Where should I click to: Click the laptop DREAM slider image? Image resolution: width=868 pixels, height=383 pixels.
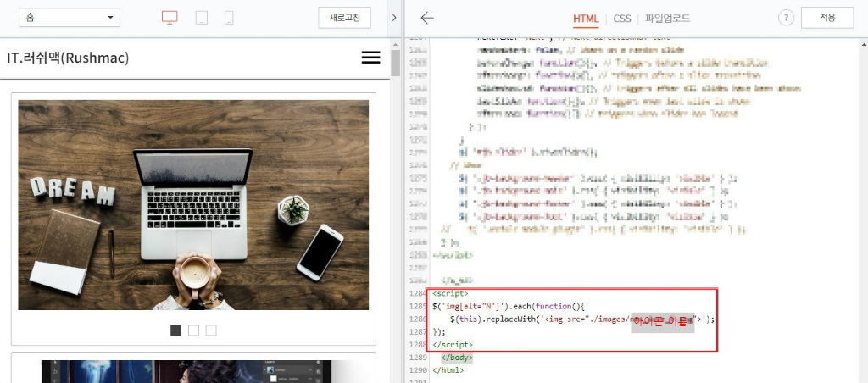[193, 205]
